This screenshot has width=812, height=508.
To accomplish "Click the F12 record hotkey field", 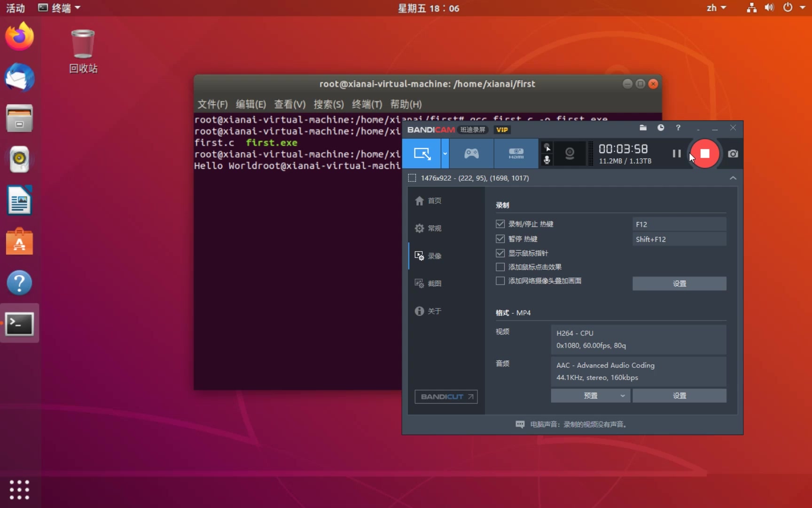I will tap(679, 224).
